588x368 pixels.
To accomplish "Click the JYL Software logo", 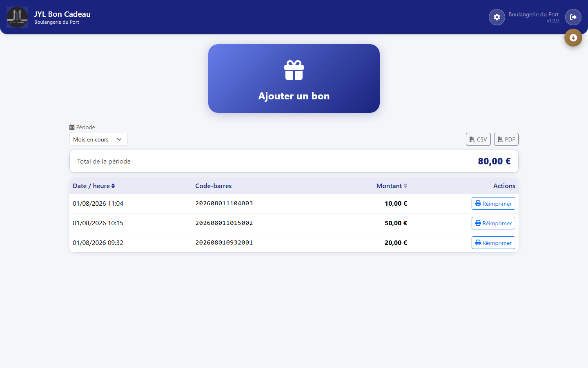I will point(17,17).
